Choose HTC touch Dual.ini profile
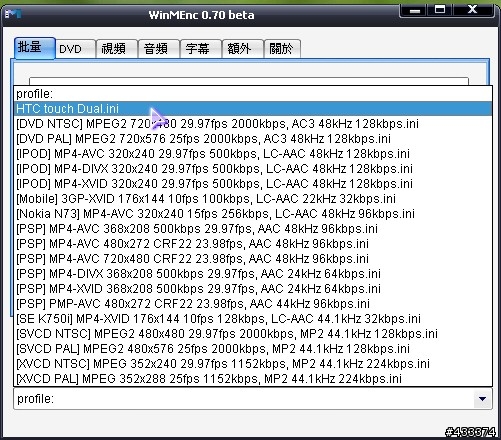 pyautogui.click(x=253, y=109)
